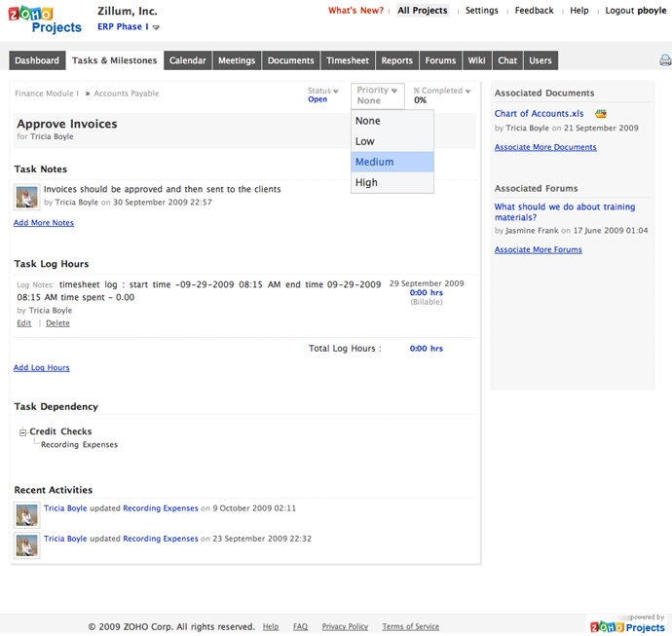Viewport: 672px width, 636px height.
Task: Click Tricia Boyle's avatar in Task Notes
Action: (x=27, y=196)
